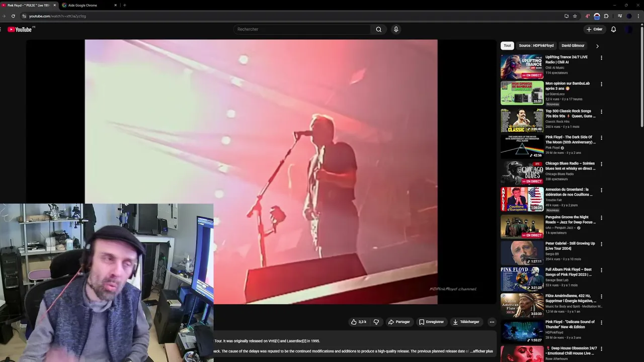Open the Dark Side Of The Moon thumbnail
644x362 pixels.
522,146
